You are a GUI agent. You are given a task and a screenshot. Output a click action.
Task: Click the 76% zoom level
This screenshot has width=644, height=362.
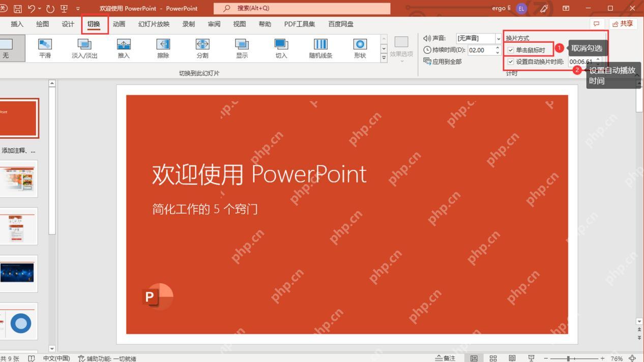click(617, 358)
